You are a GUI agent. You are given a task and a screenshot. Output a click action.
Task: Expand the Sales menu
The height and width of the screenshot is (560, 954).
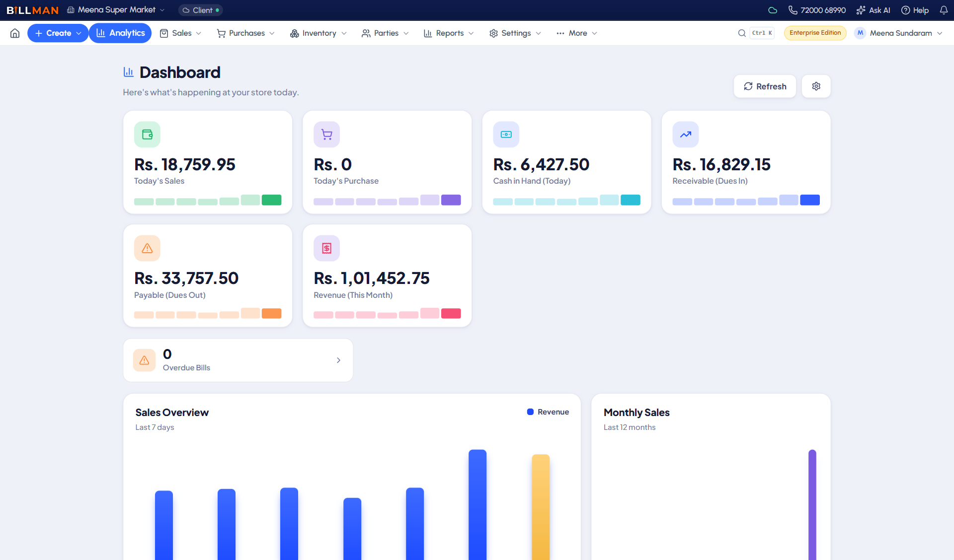pyautogui.click(x=181, y=33)
